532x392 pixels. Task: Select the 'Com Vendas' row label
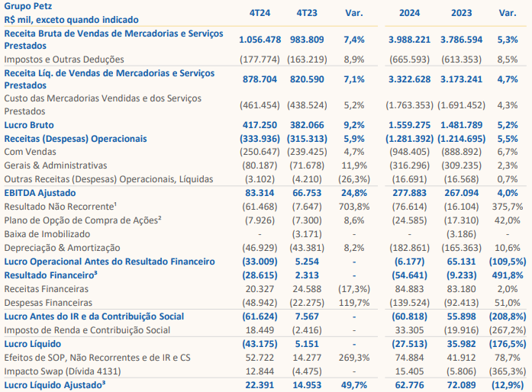[31, 152]
